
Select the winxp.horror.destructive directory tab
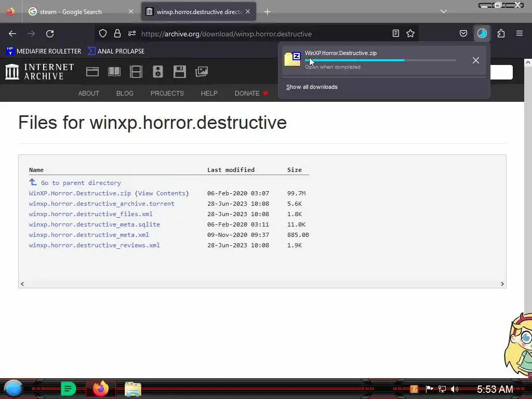pyautogui.click(x=198, y=11)
